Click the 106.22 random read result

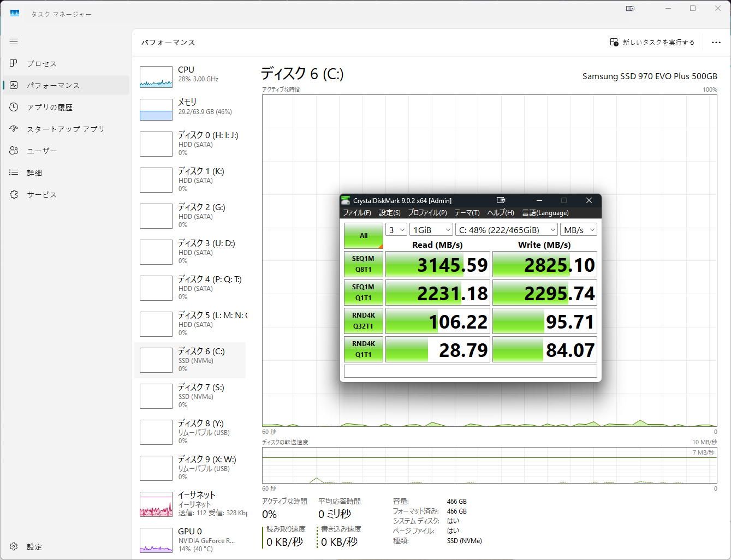(x=438, y=321)
